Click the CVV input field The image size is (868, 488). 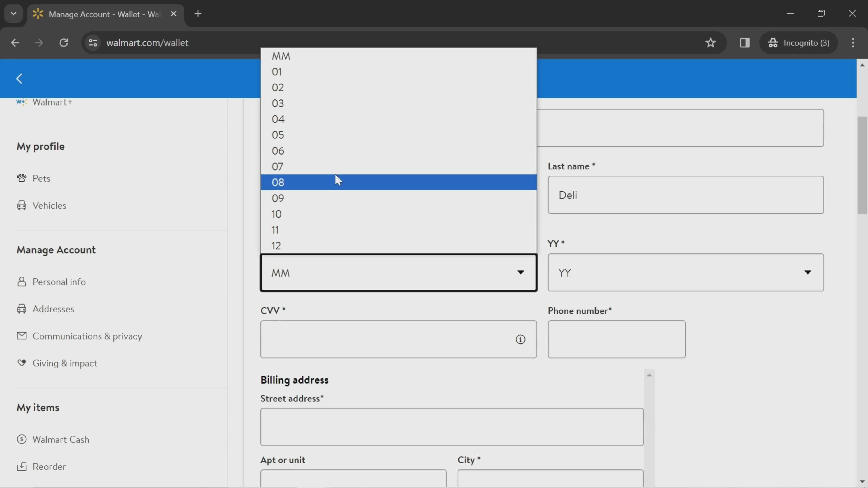(399, 339)
